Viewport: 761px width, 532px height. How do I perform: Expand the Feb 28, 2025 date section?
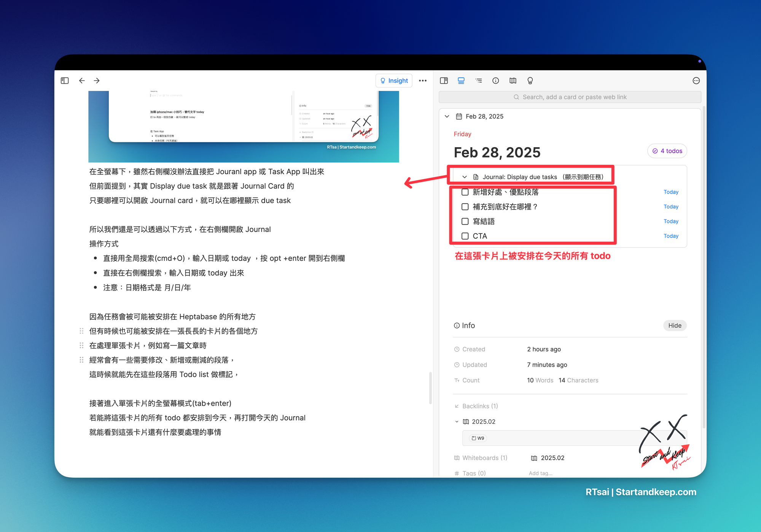point(450,117)
